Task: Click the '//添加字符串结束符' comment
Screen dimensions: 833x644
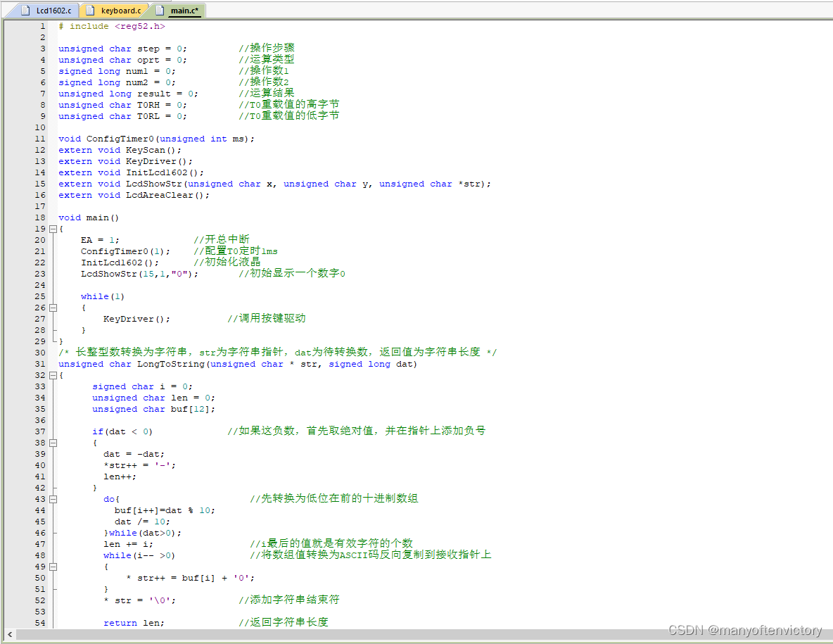Action: (x=289, y=600)
